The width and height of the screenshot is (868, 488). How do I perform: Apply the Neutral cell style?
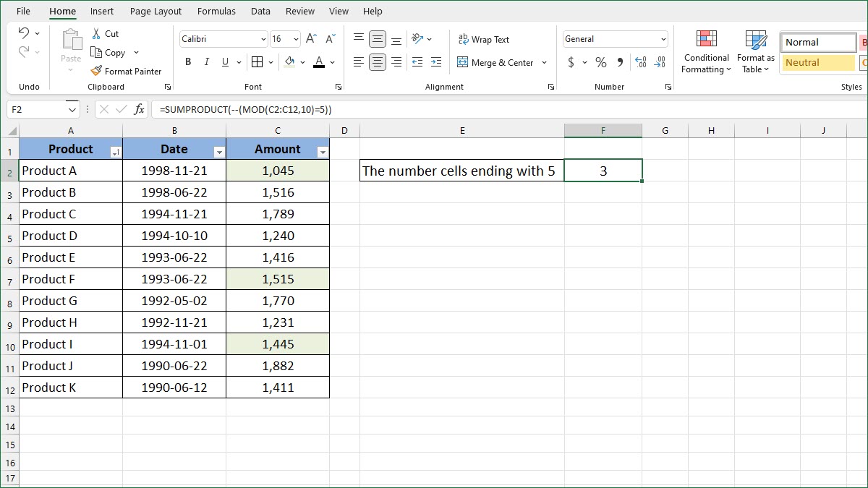tap(817, 63)
